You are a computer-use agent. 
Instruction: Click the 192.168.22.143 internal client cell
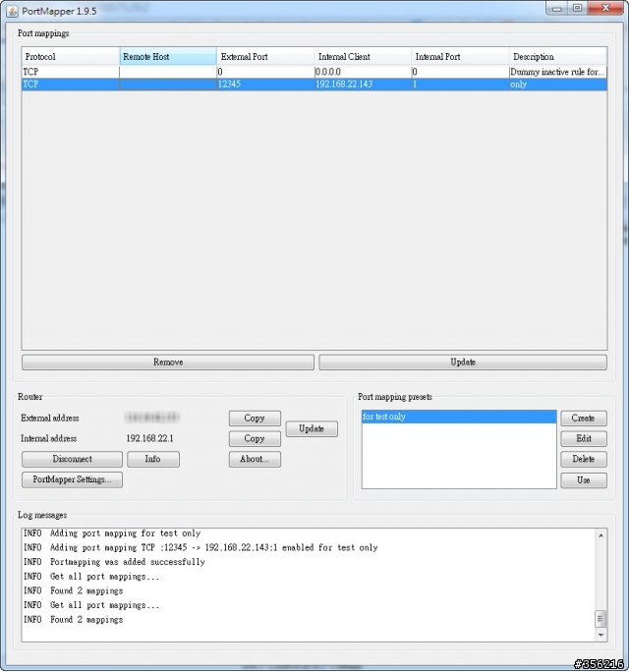click(x=363, y=84)
